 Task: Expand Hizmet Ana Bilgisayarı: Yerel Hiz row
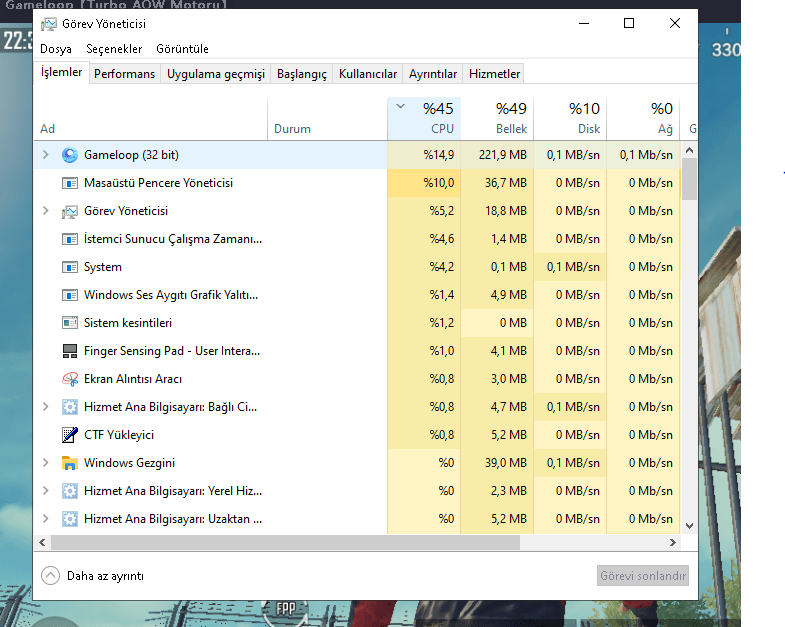click(x=46, y=491)
